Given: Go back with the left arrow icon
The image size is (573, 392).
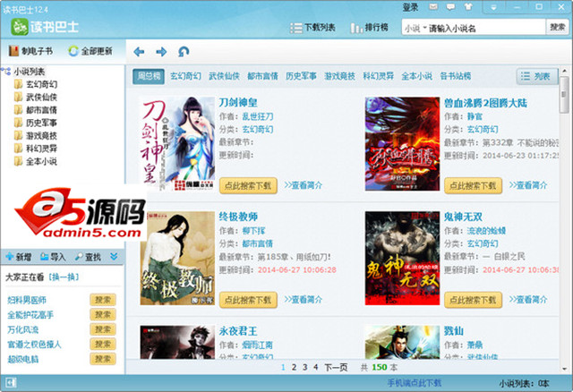Looking at the screenshot, I should (139, 52).
